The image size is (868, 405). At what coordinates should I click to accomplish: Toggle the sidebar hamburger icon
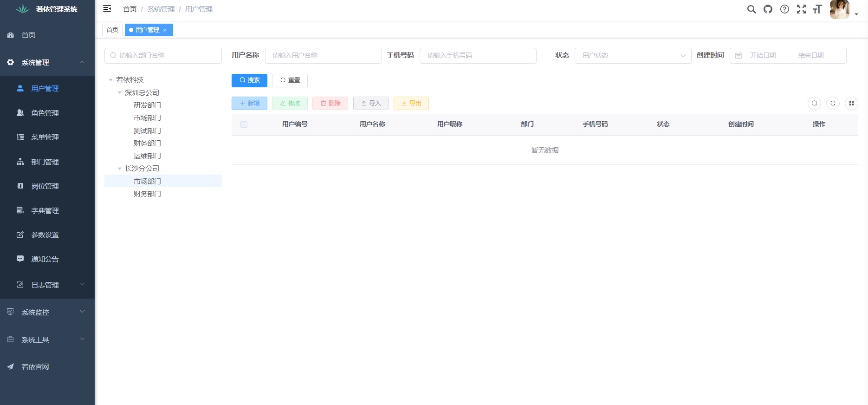pos(107,9)
